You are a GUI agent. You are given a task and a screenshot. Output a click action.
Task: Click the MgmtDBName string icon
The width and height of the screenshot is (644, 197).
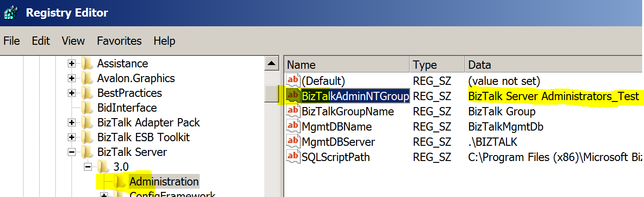tap(293, 126)
